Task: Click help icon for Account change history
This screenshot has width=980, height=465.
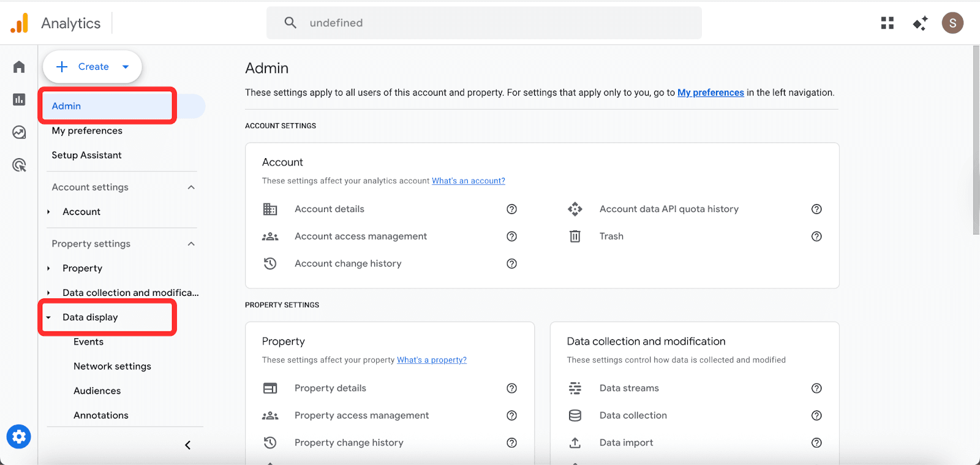Action: tap(512, 263)
